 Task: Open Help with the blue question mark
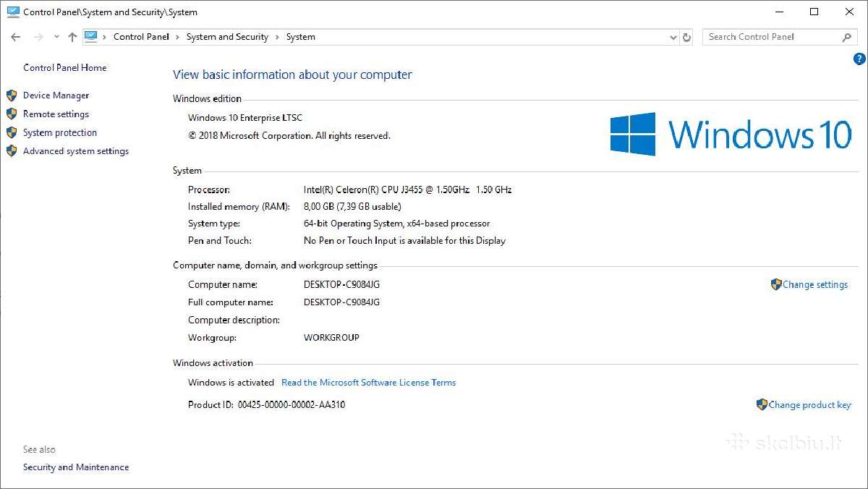tap(860, 59)
